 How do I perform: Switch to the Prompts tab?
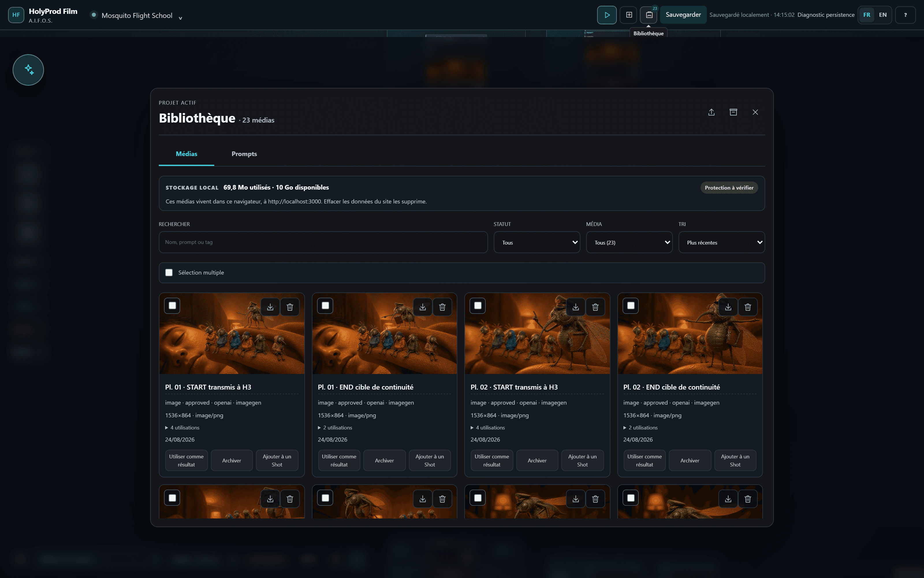click(244, 154)
